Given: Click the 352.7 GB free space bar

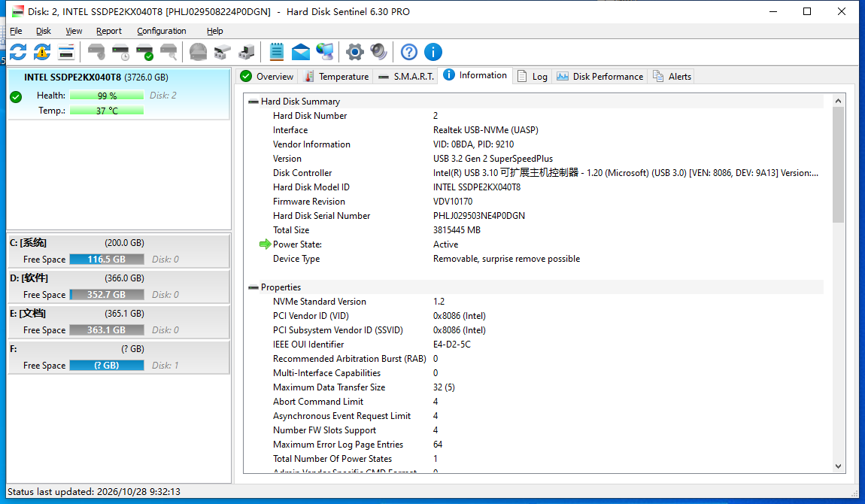Looking at the screenshot, I should coord(107,294).
